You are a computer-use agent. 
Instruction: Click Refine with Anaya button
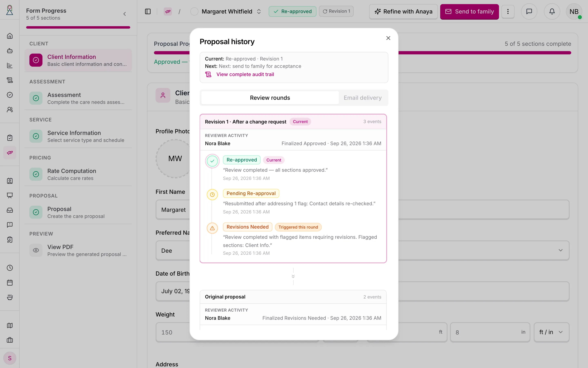403,11
